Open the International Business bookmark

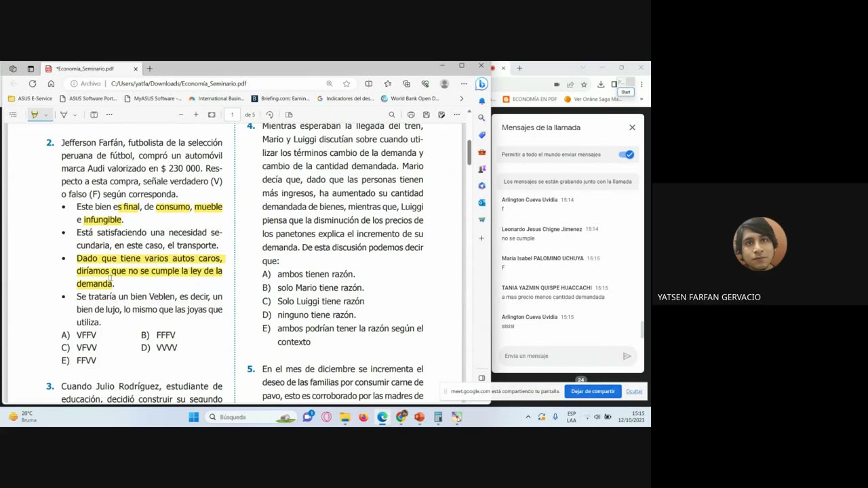click(216, 98)
